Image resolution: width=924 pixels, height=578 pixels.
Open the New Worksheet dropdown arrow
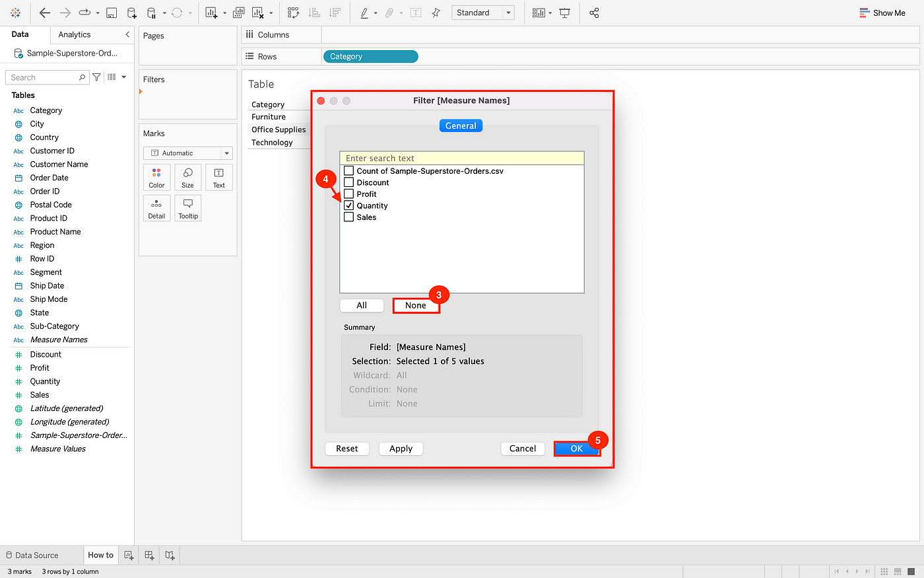(x=224, y=13)
